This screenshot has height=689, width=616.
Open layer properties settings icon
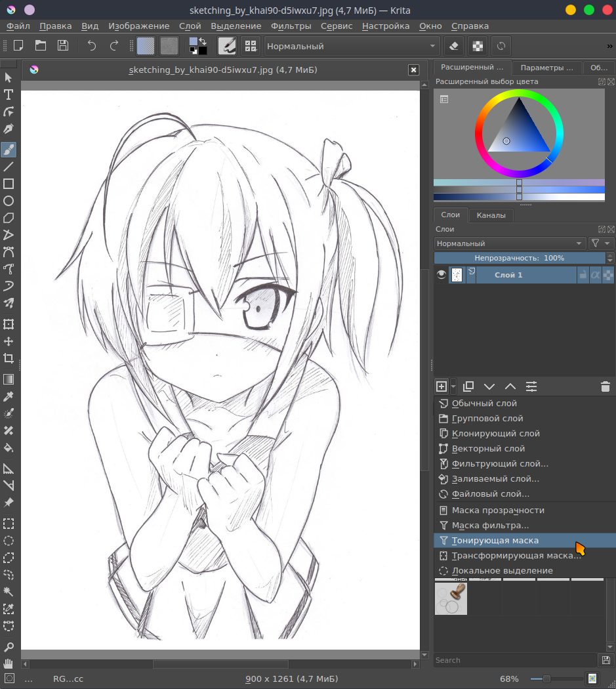coord(531,386)
